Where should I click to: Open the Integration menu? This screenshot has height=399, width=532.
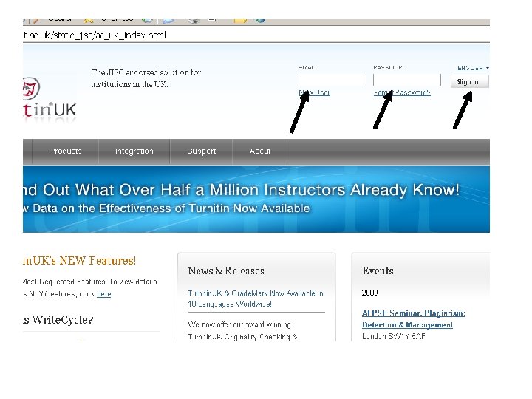click(134, 151)
